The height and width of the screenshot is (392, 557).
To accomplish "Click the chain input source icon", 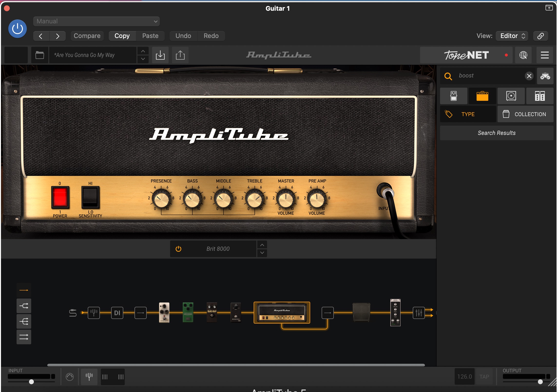I will coord(73,313).
